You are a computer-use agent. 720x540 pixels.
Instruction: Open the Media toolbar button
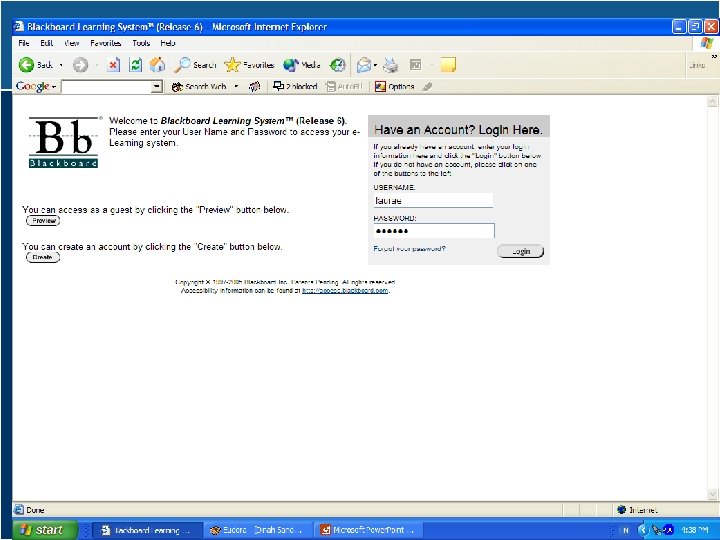302,65
